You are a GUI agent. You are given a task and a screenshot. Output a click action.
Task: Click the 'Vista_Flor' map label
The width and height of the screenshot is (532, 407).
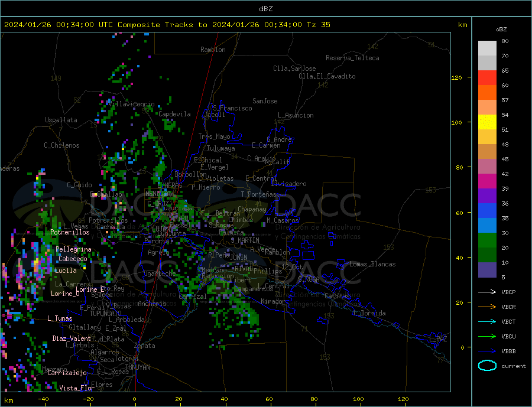77,388
